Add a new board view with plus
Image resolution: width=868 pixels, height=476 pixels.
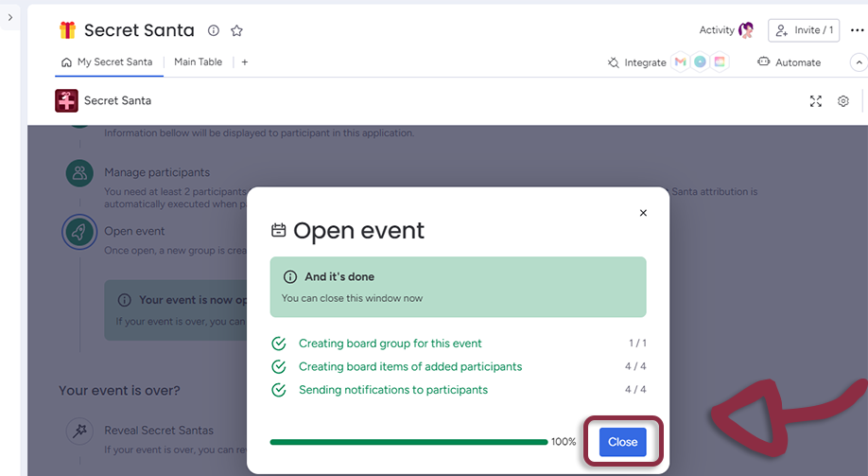click(x=245, y=62)
